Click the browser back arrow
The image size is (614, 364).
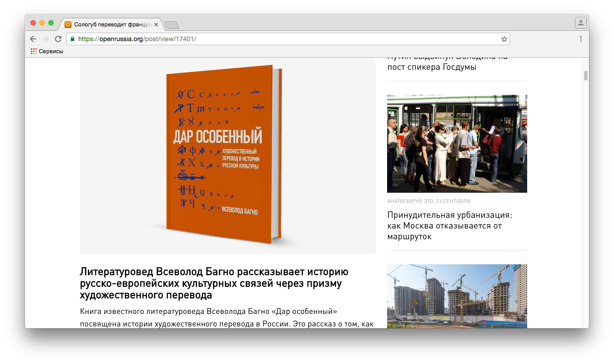click(33, 39)
